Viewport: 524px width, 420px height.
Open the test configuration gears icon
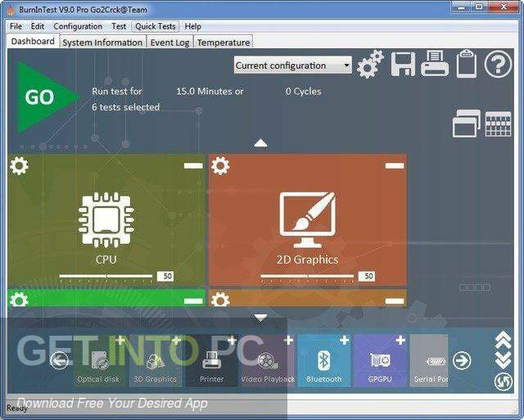(x=369, y=64)
